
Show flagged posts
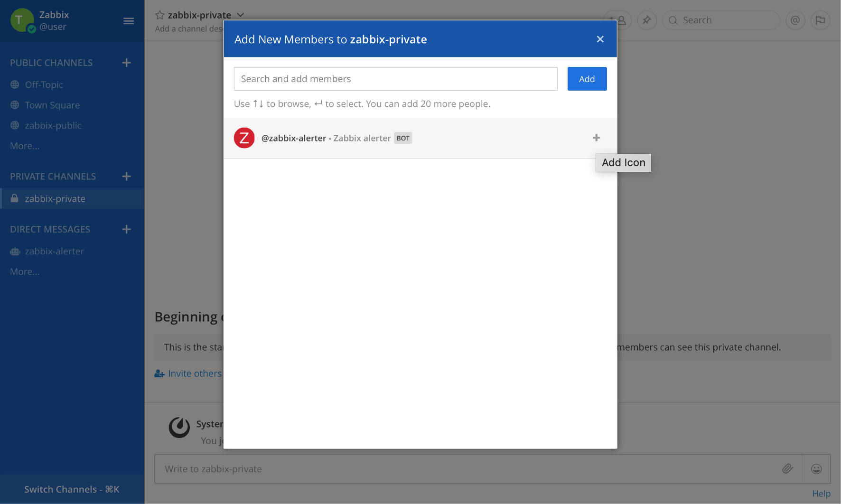coord(820,20)
